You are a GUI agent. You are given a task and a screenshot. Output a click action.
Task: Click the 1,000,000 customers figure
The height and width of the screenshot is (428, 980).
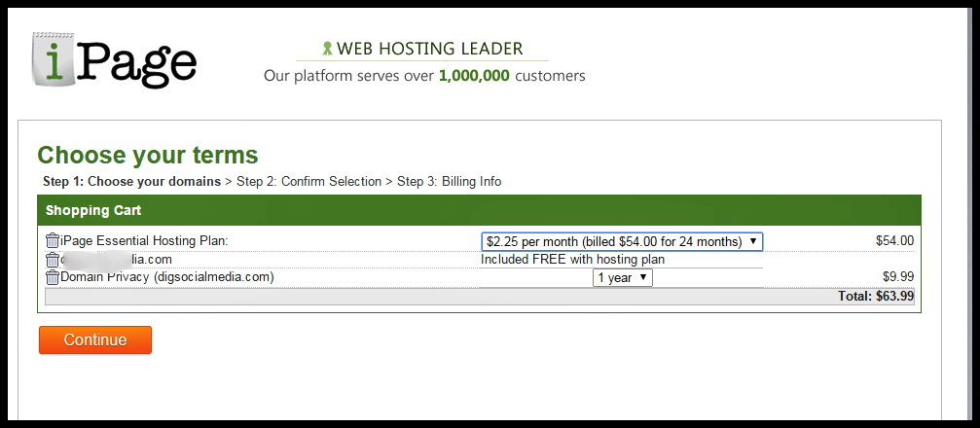(x=474, y=76)
